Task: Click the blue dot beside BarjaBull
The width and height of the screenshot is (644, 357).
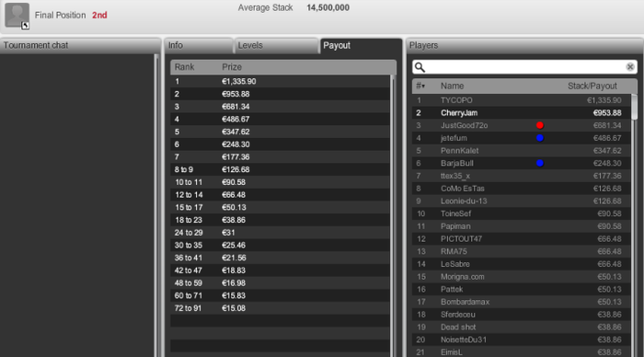Action: tap(540, 163)
